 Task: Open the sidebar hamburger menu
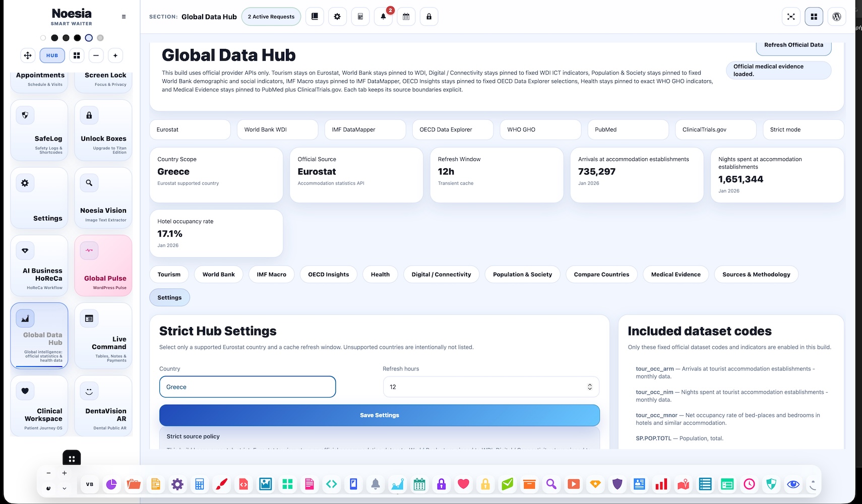(124, 17)
